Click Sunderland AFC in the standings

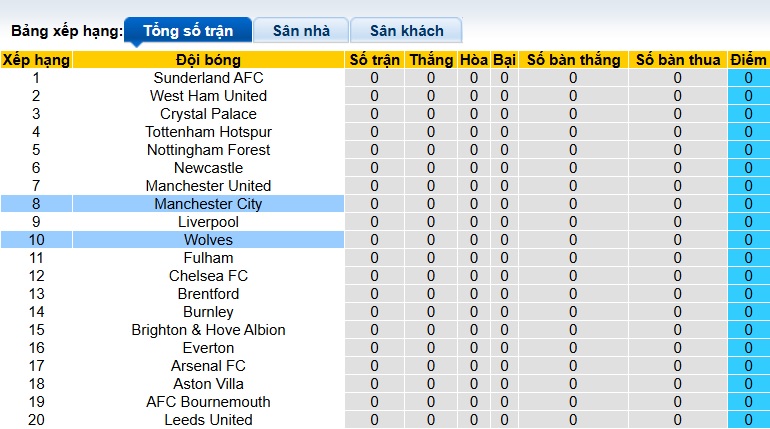click(208, 78)
